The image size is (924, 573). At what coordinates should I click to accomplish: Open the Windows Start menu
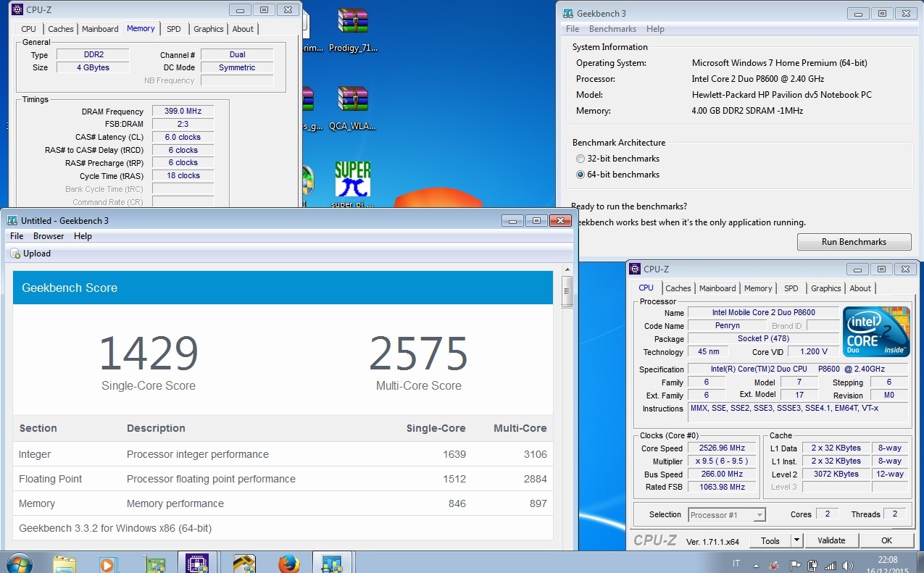[x=18, y=563]
